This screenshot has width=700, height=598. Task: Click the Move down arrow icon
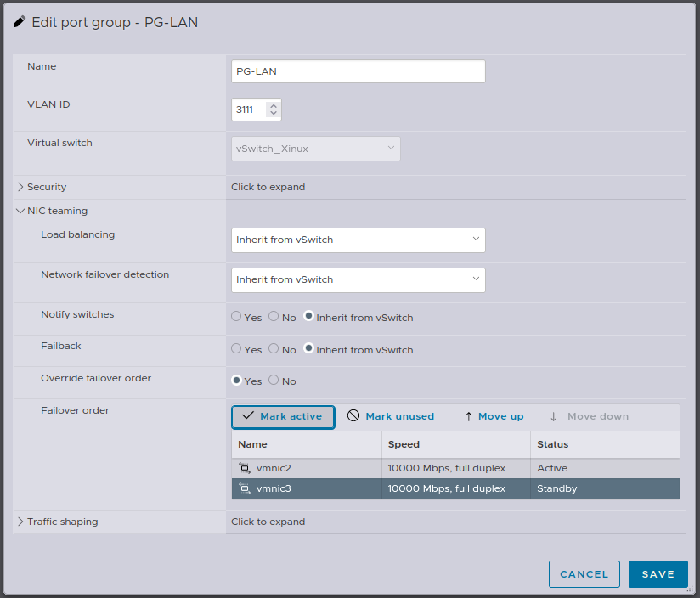(554, 416)
